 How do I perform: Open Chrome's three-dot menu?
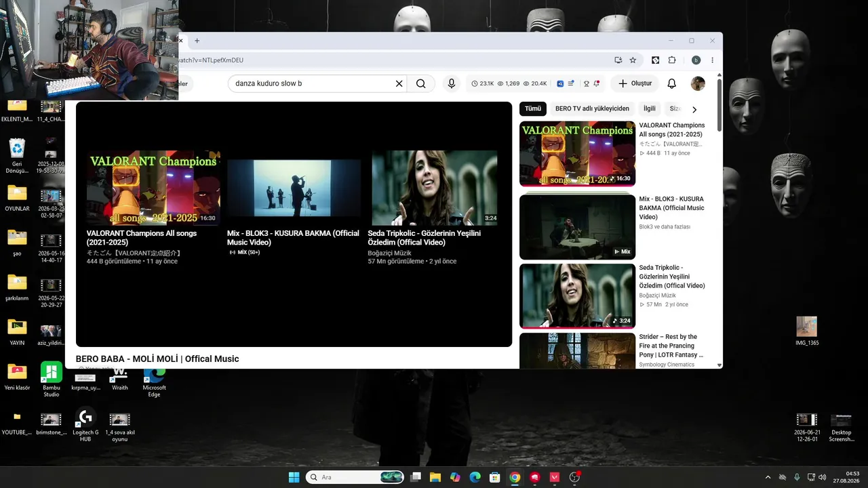[x=712, y=60]
